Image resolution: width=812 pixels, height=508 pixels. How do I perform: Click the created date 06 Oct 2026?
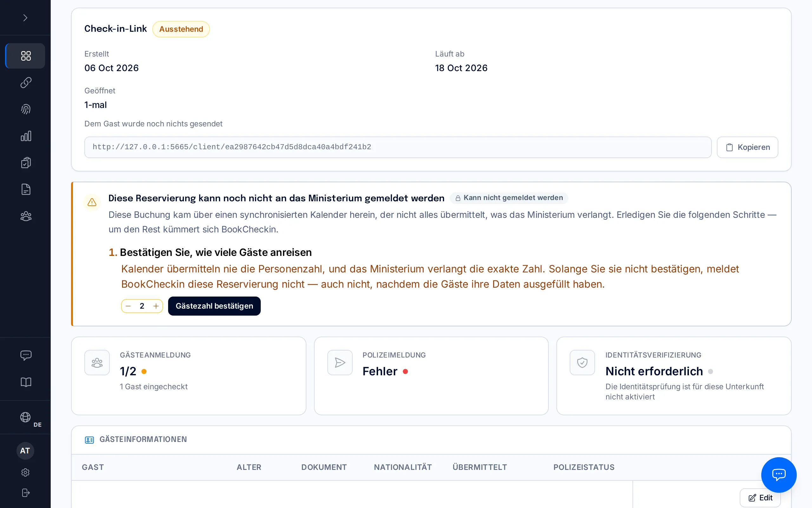(111, 68)
